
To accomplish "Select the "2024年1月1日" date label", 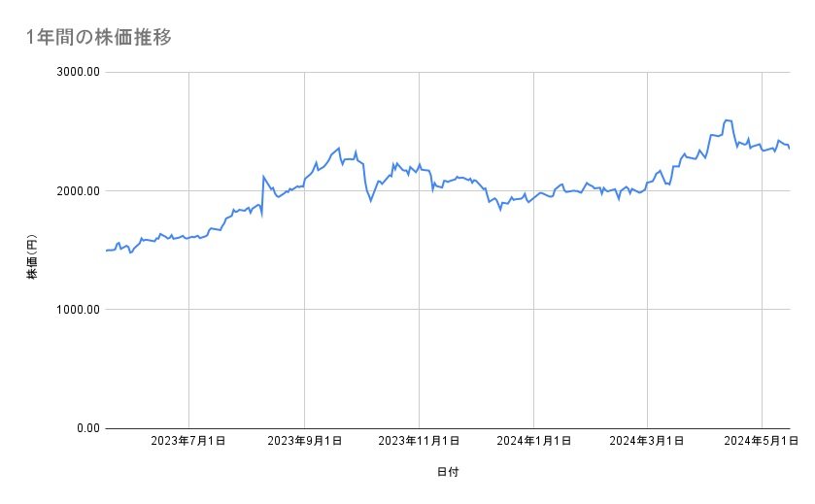I will tap(533, 441).
